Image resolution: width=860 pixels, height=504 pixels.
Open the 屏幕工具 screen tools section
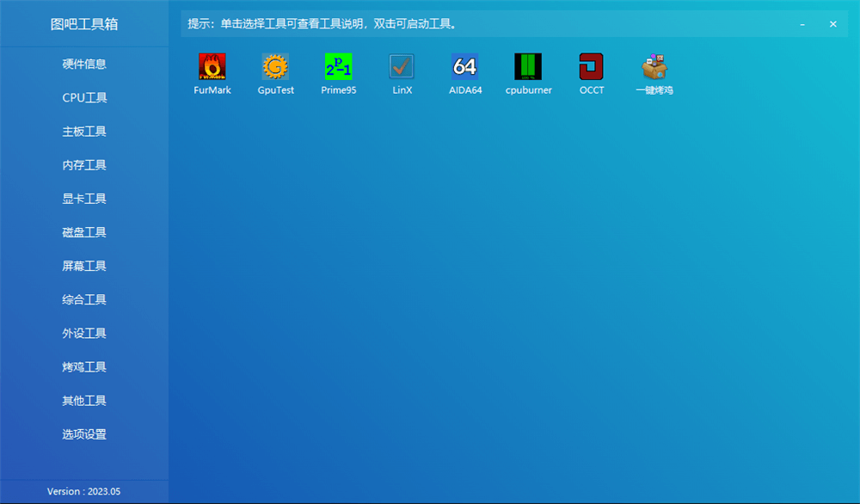[83, 266]
